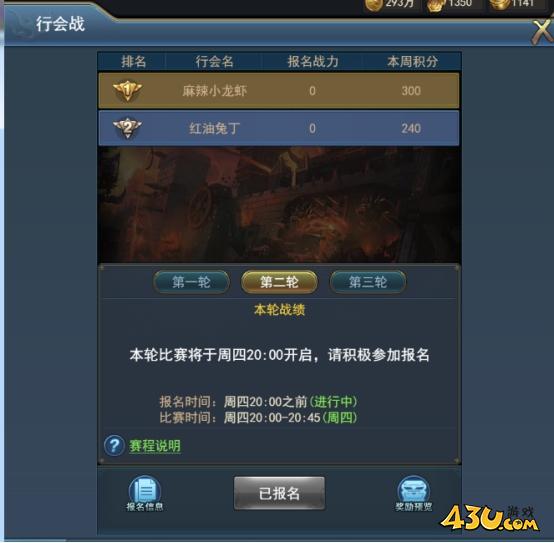Open the 报名信息 registration info icon
554x543 pixels.
click(x=145, y=493)
